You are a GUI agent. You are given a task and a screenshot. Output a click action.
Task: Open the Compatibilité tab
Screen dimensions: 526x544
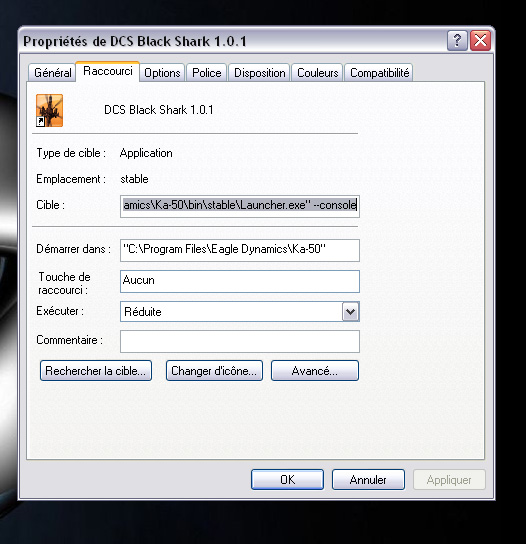tap(379, 73)
